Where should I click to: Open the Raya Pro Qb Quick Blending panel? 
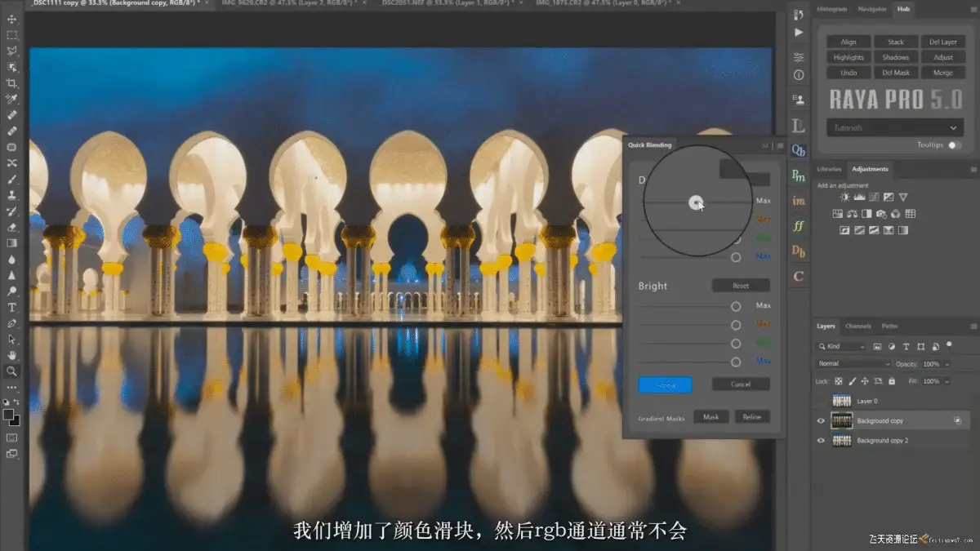[799, 150]
